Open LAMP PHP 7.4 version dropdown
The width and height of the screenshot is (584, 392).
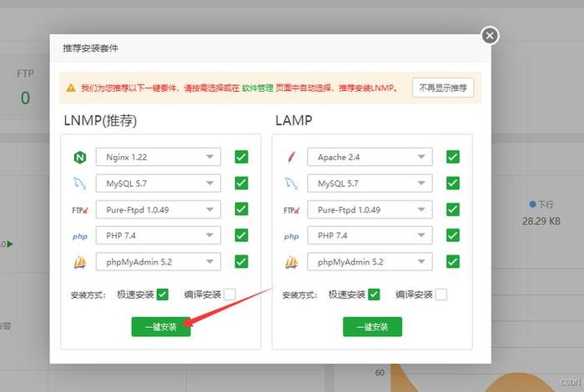tap(370, 235)
